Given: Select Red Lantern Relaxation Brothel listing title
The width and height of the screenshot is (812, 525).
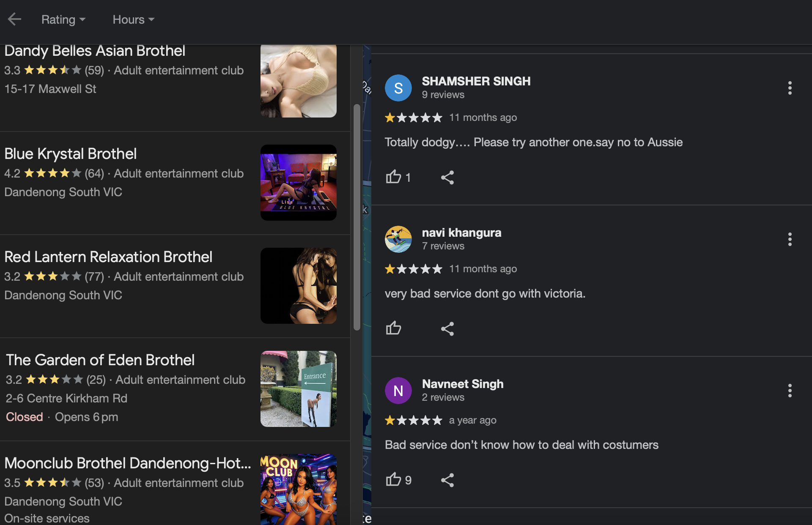Looking at the screenshot, I should coord(108,257).
